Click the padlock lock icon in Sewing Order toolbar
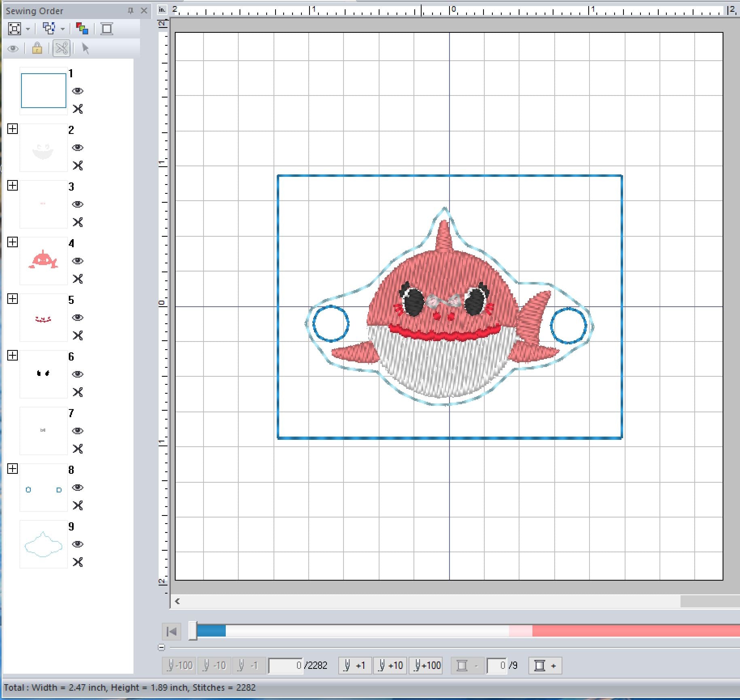740x700 pixels. pos(37,49)
